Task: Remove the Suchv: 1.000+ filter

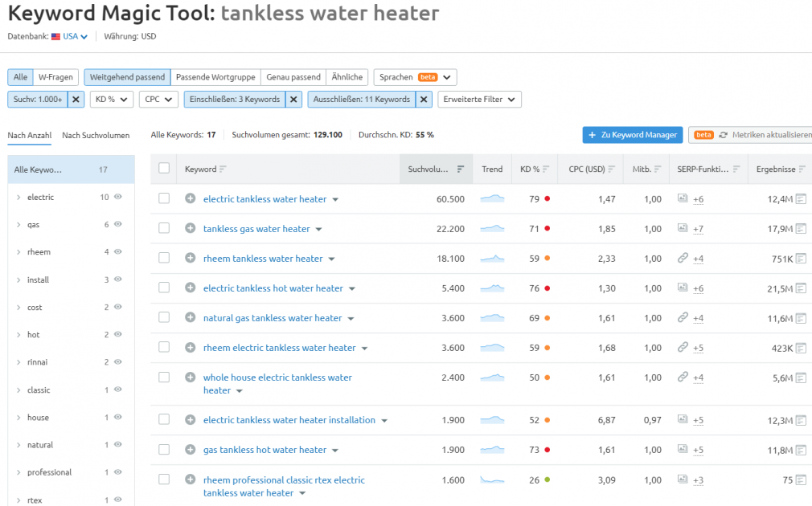Action: coord(76,100)
